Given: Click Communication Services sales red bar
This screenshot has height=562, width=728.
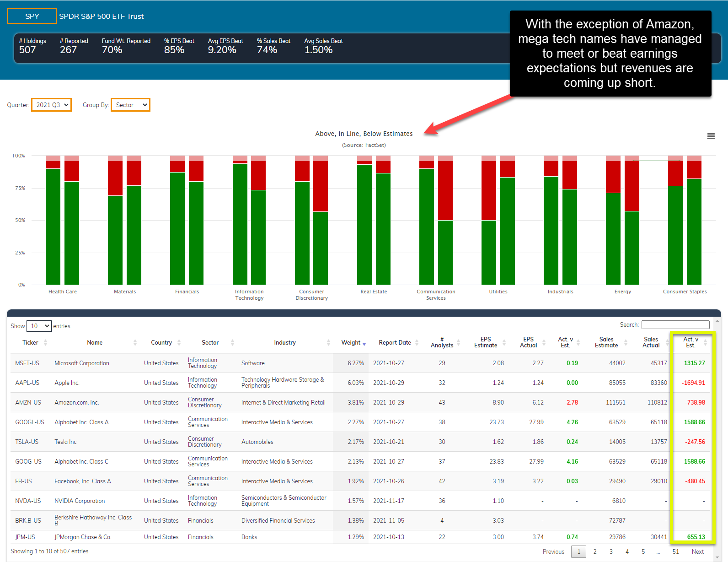Looking at the screenshot, I should tap(445, 191).
